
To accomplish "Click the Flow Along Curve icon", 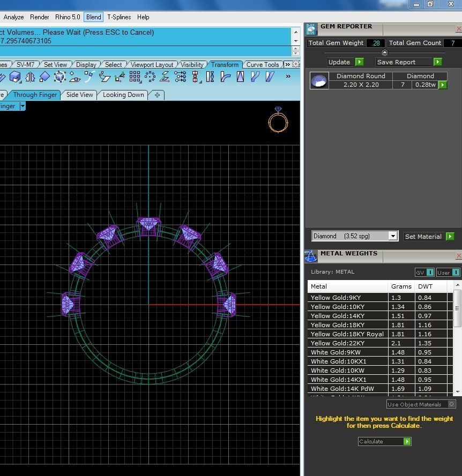I will (255, 77).
